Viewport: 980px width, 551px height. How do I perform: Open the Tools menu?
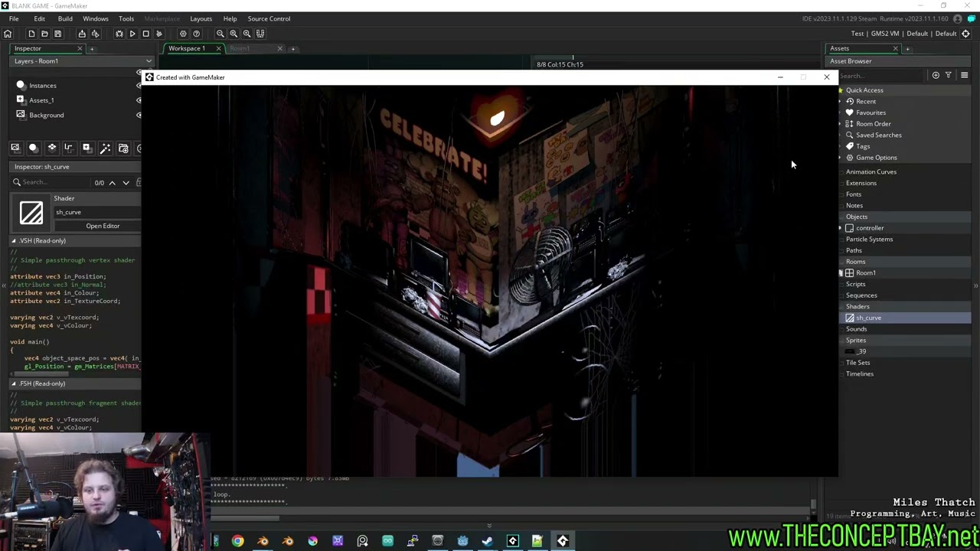[126, 18]
